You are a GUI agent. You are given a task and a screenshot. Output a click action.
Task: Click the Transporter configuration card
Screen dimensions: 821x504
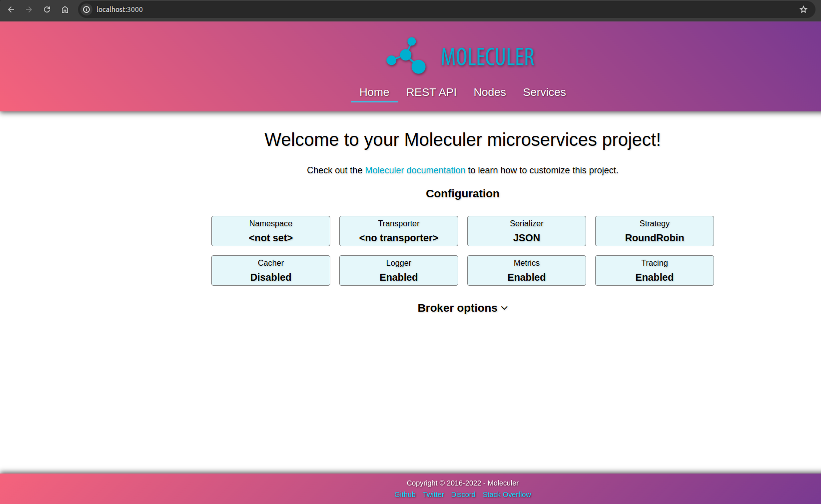399,231
